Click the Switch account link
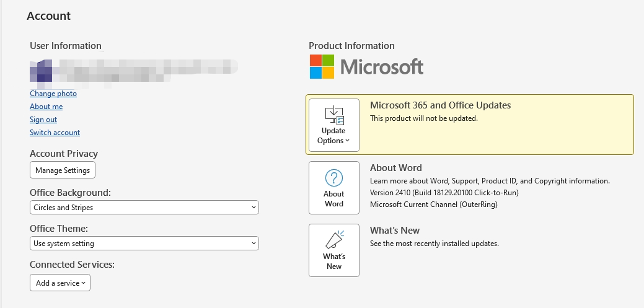This screenshot has height=308, width=644. pos(55,133)
